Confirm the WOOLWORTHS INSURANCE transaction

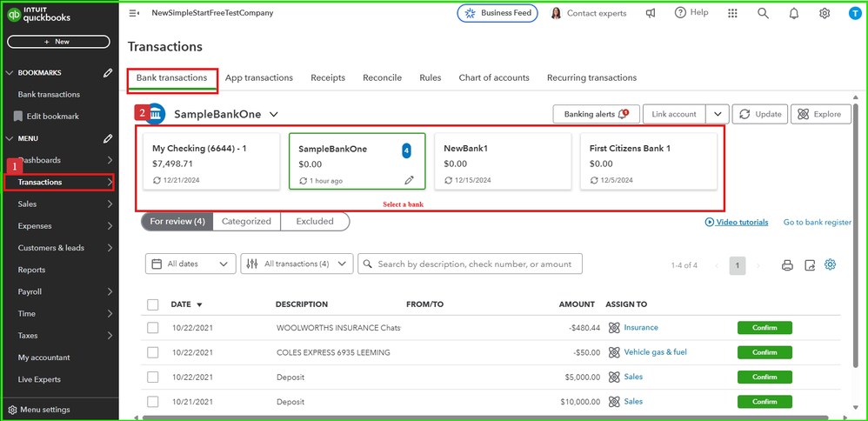pyautogui.click(x=765, y=328)
